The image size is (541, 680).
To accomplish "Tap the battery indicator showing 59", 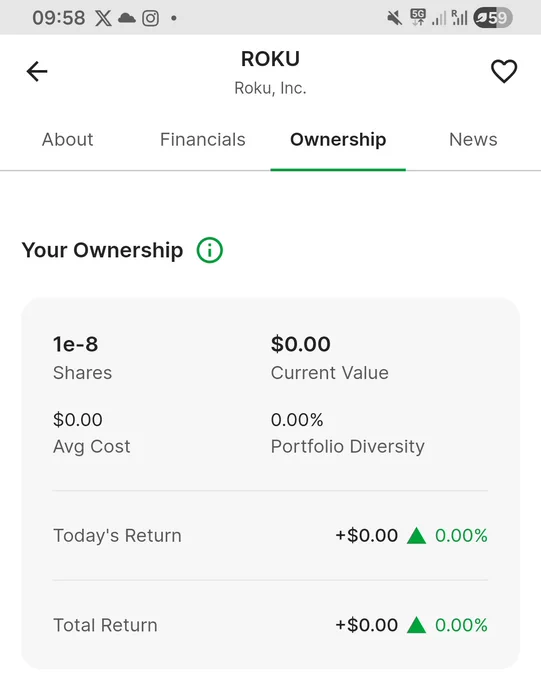I will pos(493,18).
